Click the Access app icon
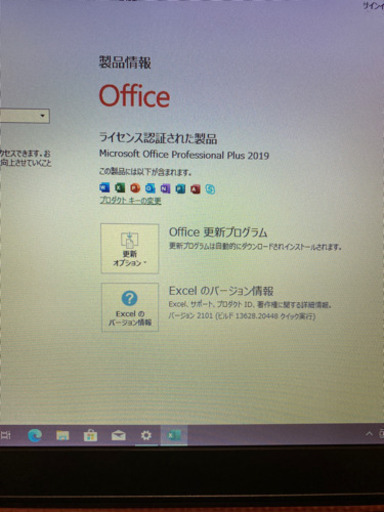The width and height of the screenshot is (384, 512). tap(195, 189)
